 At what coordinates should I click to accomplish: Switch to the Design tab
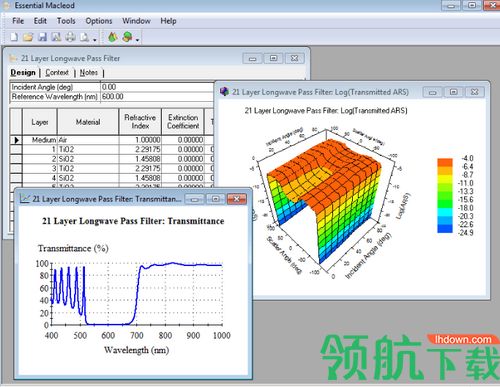tap(23, 72)
